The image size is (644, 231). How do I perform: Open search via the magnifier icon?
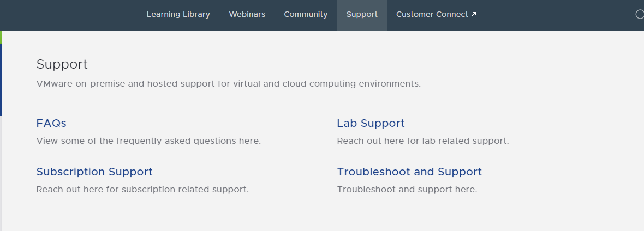coord(640,14)
